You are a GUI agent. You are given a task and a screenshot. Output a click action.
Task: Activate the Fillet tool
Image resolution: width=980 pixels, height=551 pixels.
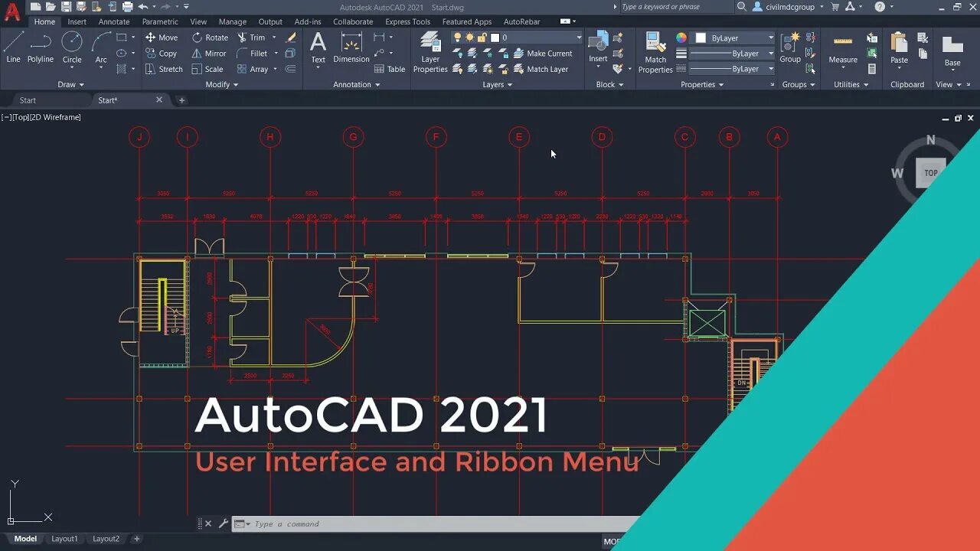(253, 54)
